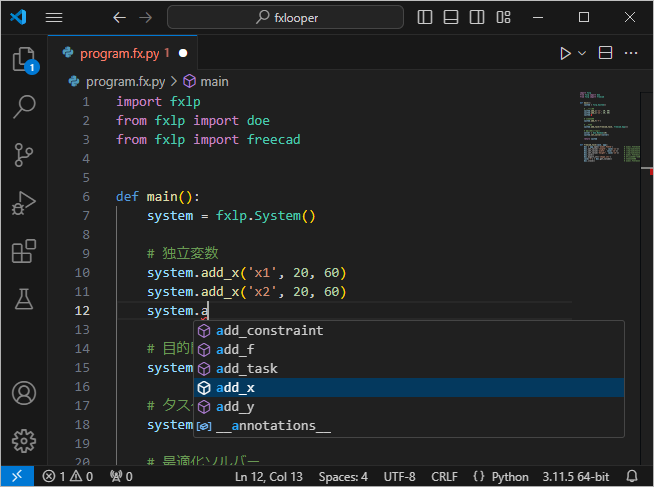The width and height of the screenshot is (654, 487).
Task: Open the Explorer view in activity bar
Action: 24,59
